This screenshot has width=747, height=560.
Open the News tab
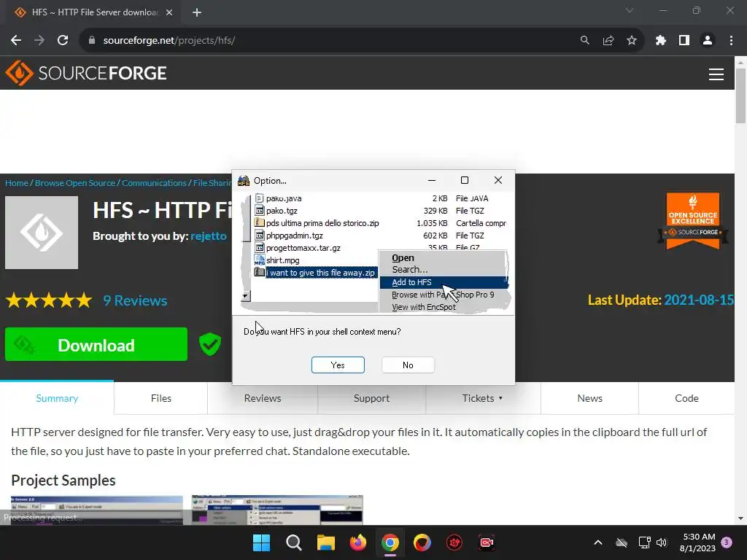point(589,398)
